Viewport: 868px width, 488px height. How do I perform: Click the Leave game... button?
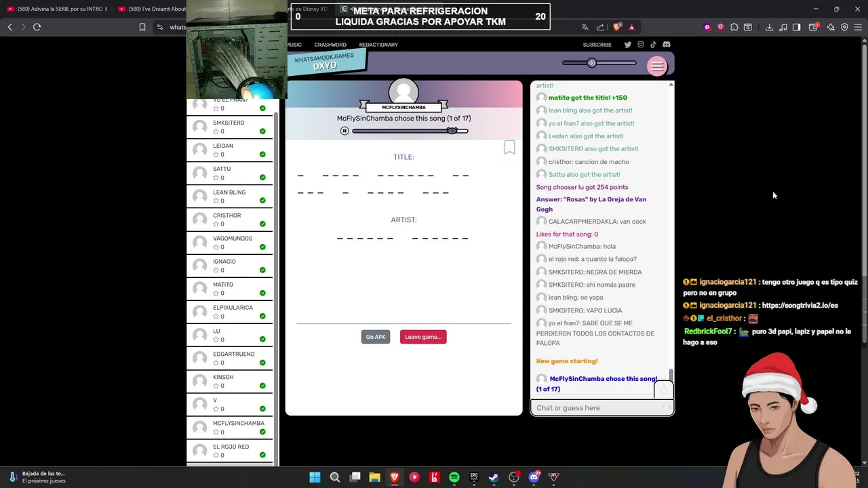point(423,337)
